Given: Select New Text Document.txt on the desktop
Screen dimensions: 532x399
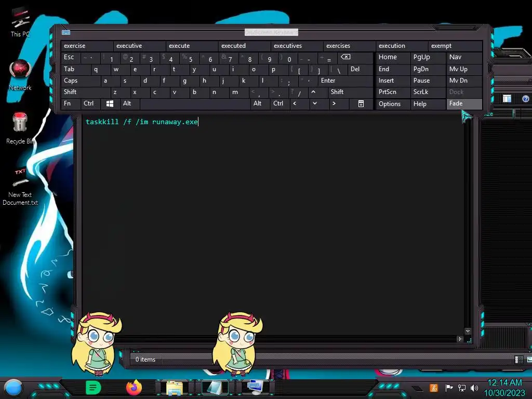Looking at the screenshot, I should click(x=20, y=187).
